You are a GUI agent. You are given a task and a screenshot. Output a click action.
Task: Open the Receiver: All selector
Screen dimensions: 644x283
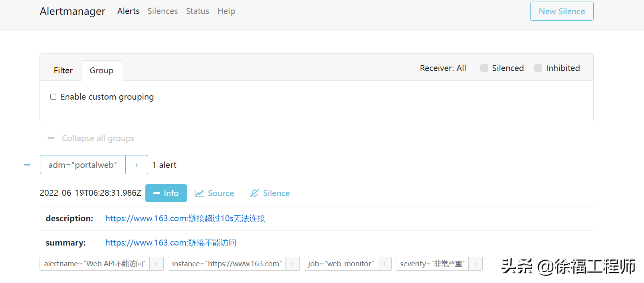(443, 68)
